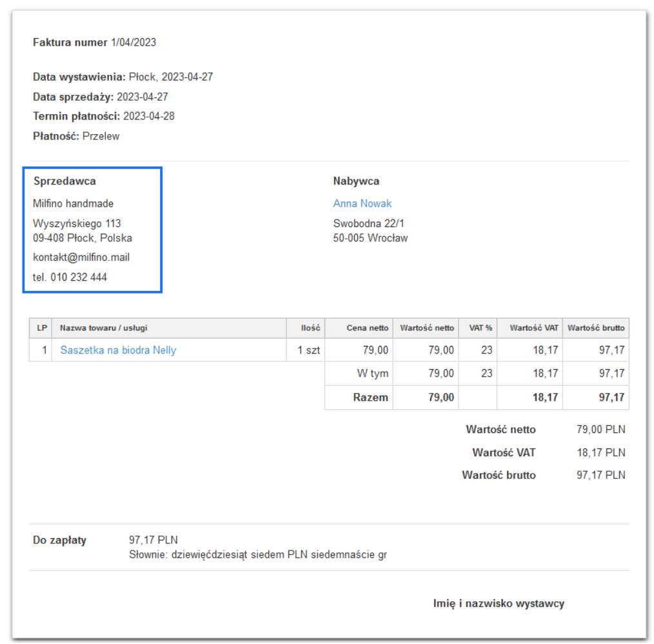Click seller city 09-408 Płock, Polska
Image resolution: width=654 pixels, height=644 pixels.
click(83, 238)
